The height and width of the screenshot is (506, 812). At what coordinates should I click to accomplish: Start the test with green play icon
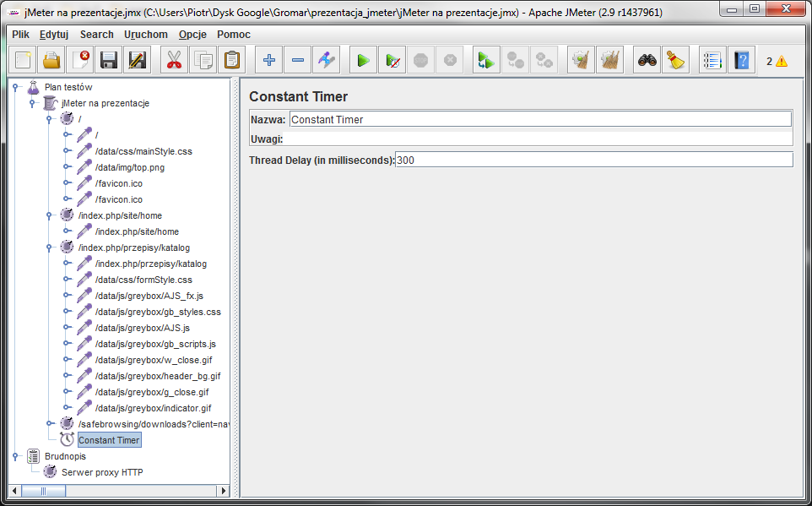pyautogui.click(x=363, y=60)
